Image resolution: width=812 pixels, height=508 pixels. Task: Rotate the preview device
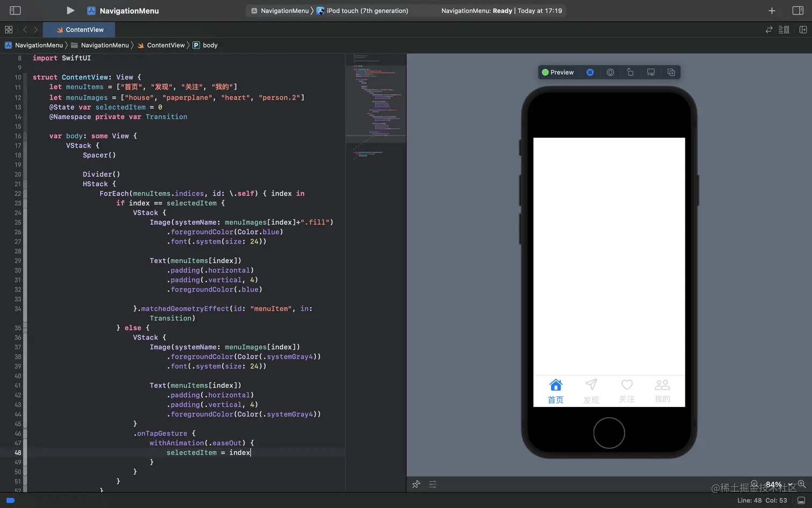[630, 72]
